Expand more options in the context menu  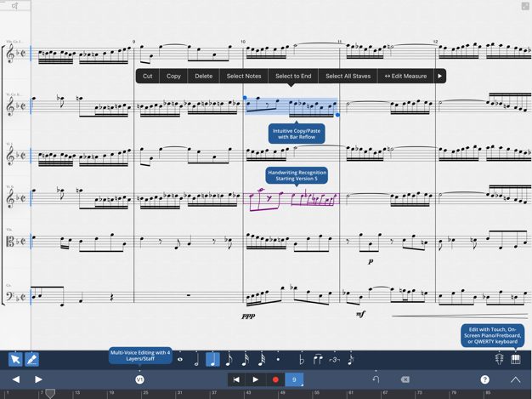[x=439, y=76]
